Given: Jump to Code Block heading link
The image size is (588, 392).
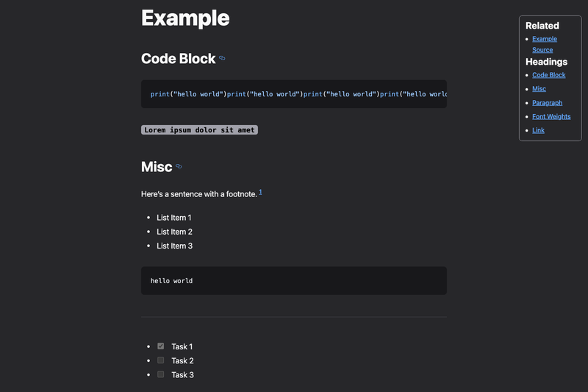Looking at the screenshot, I should tap(548, 75).
